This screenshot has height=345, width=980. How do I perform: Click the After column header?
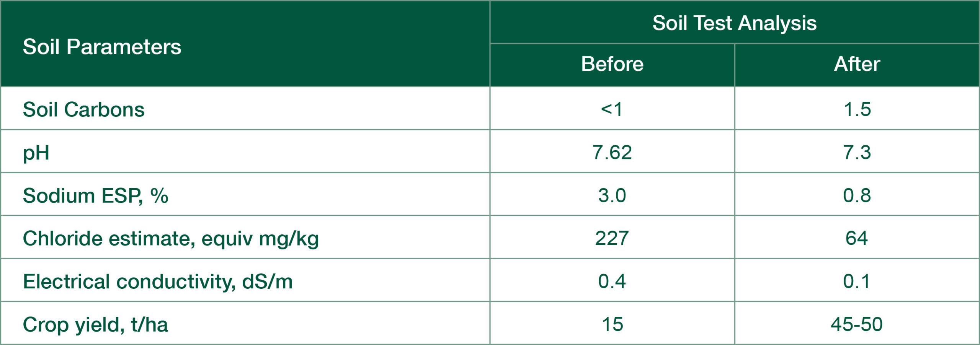(857, 64)
